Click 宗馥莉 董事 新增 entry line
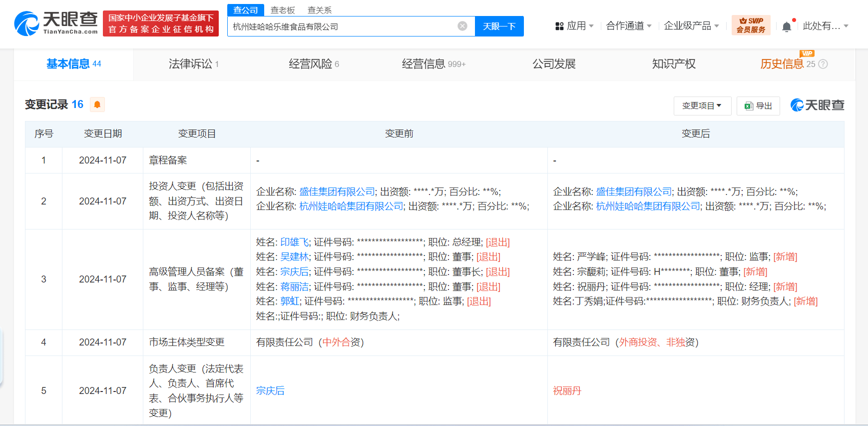 [x=660, y=271]
